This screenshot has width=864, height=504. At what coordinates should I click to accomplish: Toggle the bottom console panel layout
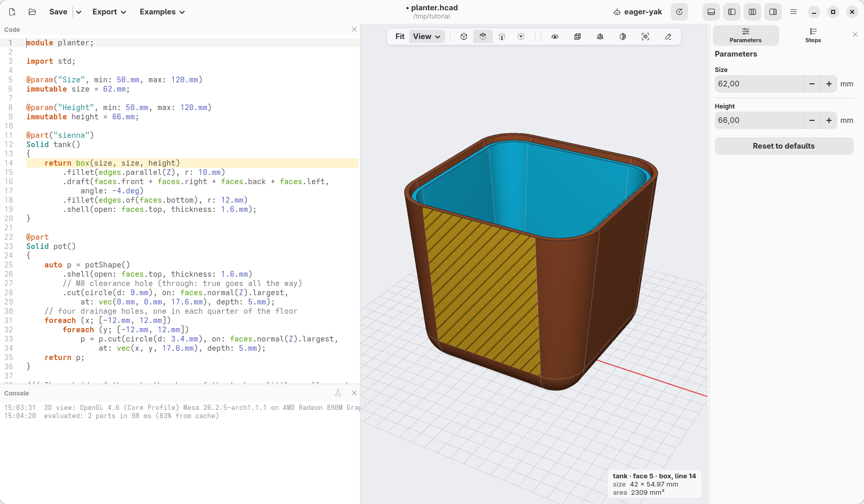coord(711,12)
